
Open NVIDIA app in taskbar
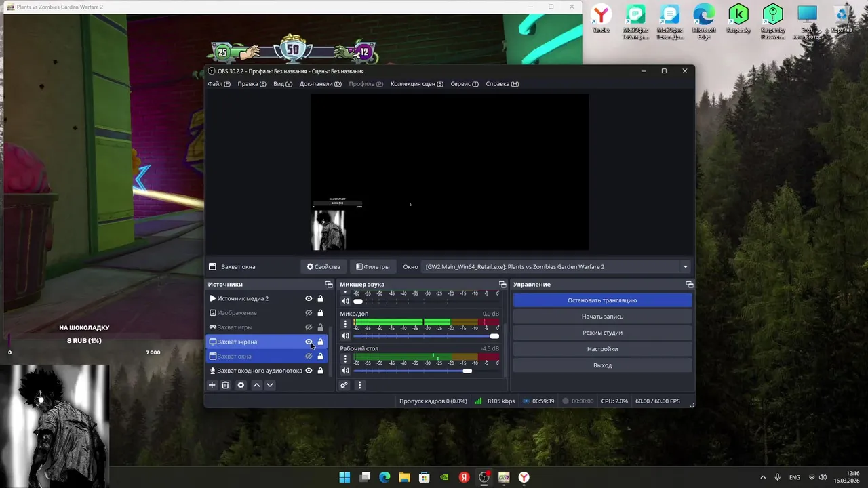[444, 477]
